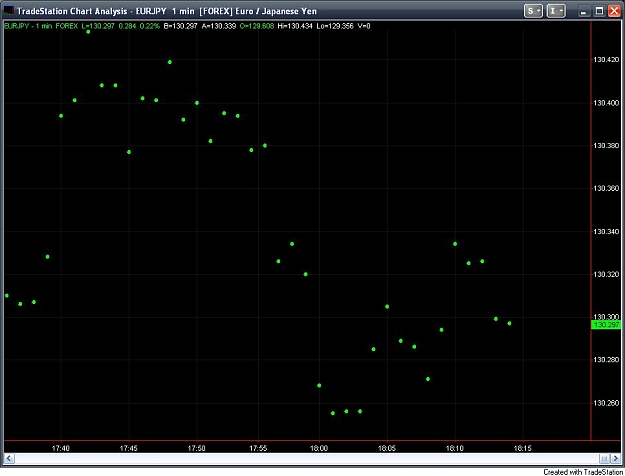625x476 pixels.
Task: Click the 130.360 price axis label
Action: coord(606,188)
